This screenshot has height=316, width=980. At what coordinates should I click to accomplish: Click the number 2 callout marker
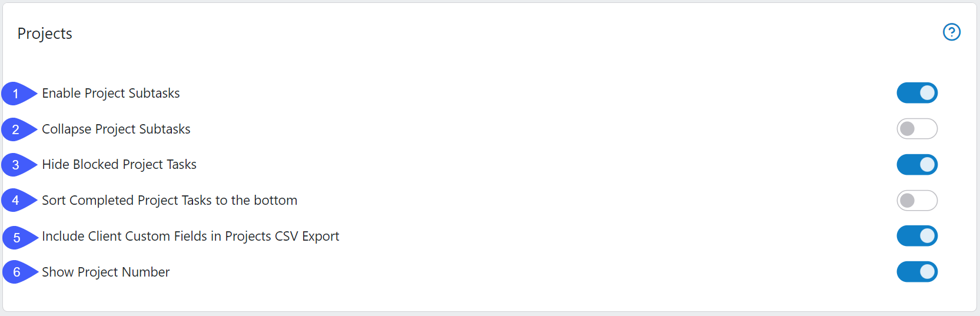pyautogui.click(x=19, y=129)
